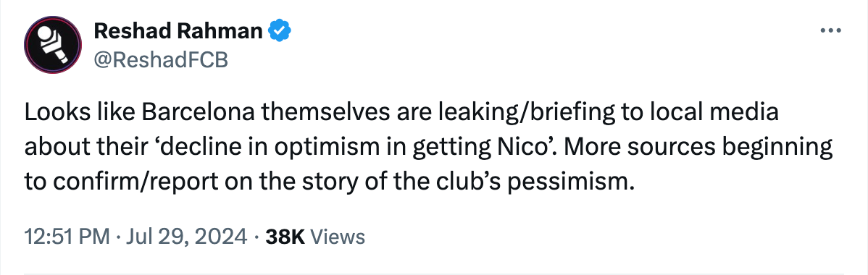868x275 pixels.
Task: Click the display name Reshad Rahman
Action: [x=178, y=32]
